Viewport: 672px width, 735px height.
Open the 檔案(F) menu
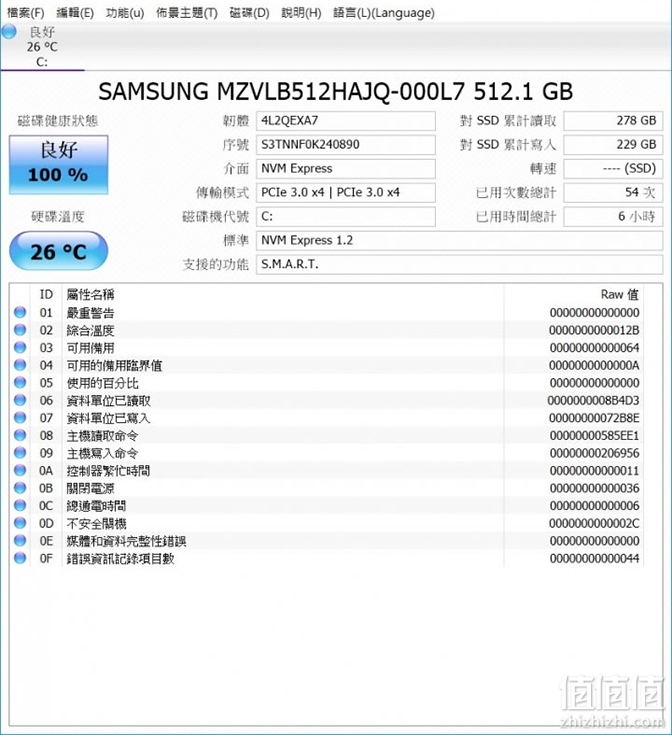click(x=26, y=13)
